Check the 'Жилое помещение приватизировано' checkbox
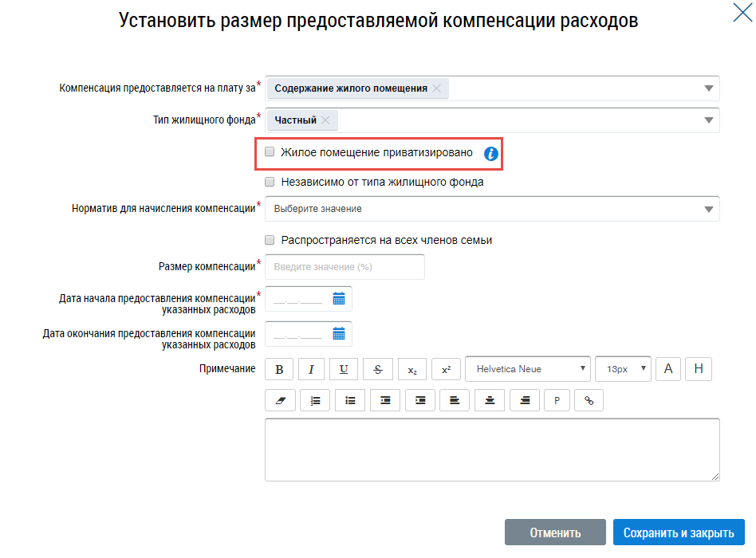 (x=270, y=151)
